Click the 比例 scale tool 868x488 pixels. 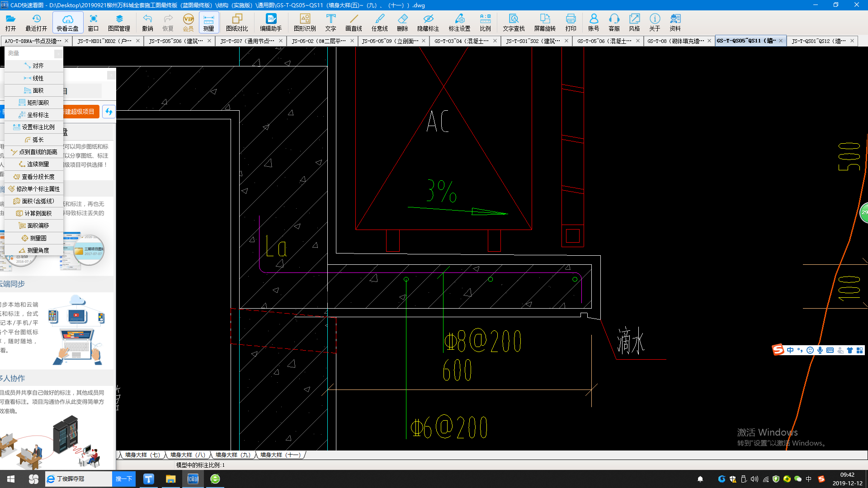click(485, 22)
